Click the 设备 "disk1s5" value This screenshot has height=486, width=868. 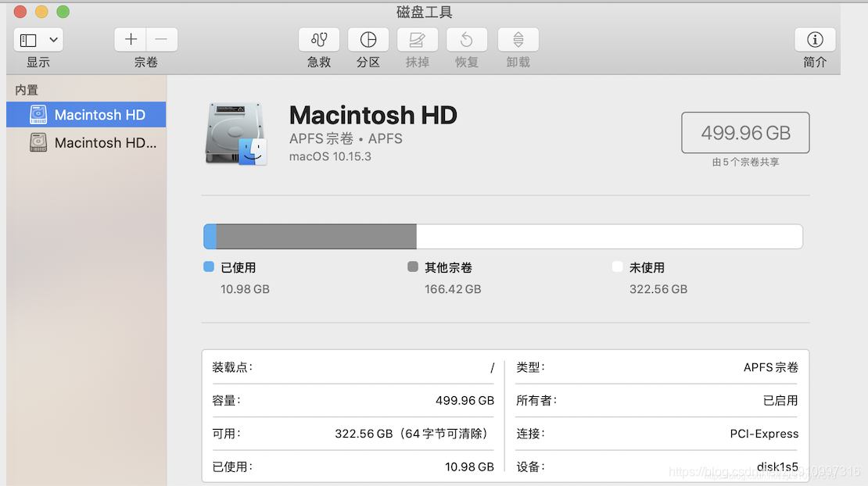pyautogui.click(x=777, y=466)
